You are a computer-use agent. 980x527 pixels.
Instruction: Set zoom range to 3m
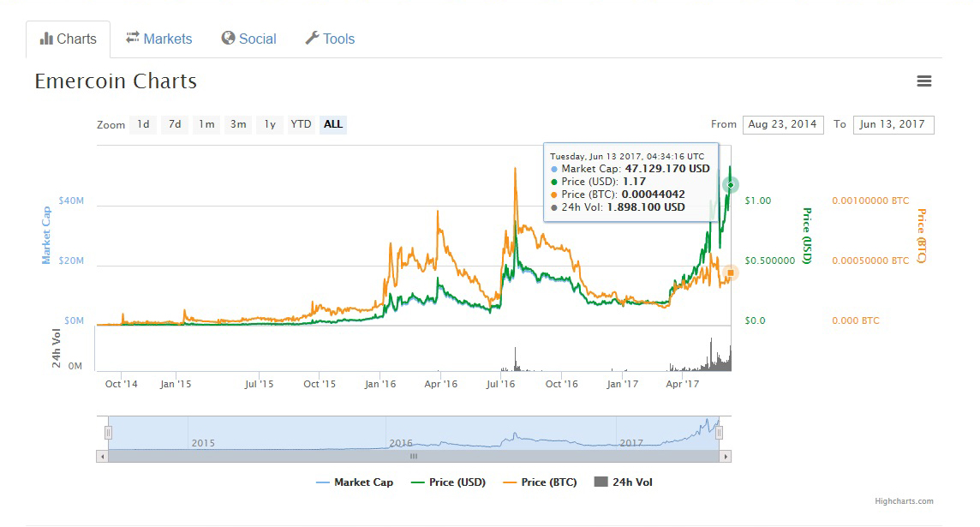pyautogui.click(x=238, y=124)
